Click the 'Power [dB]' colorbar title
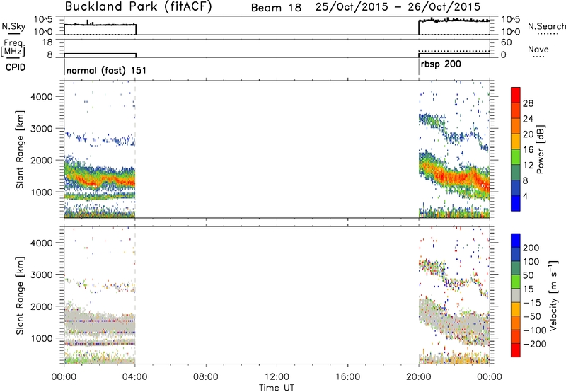 (540, 149)
